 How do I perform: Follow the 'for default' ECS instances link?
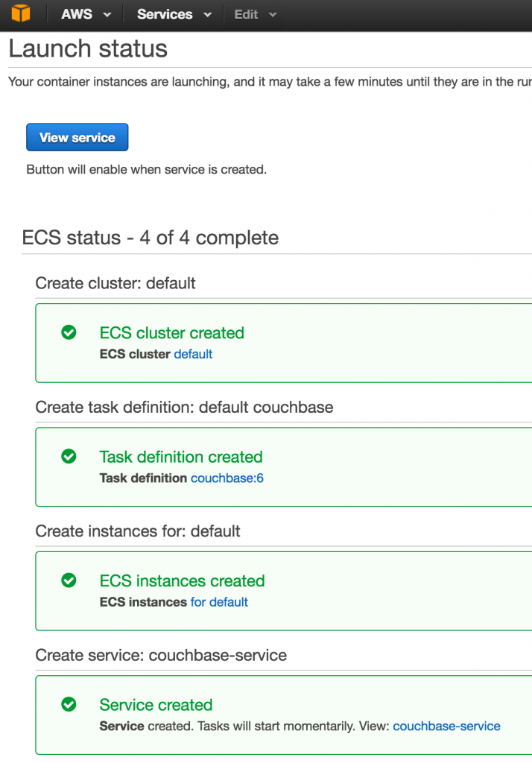[219, 601]
